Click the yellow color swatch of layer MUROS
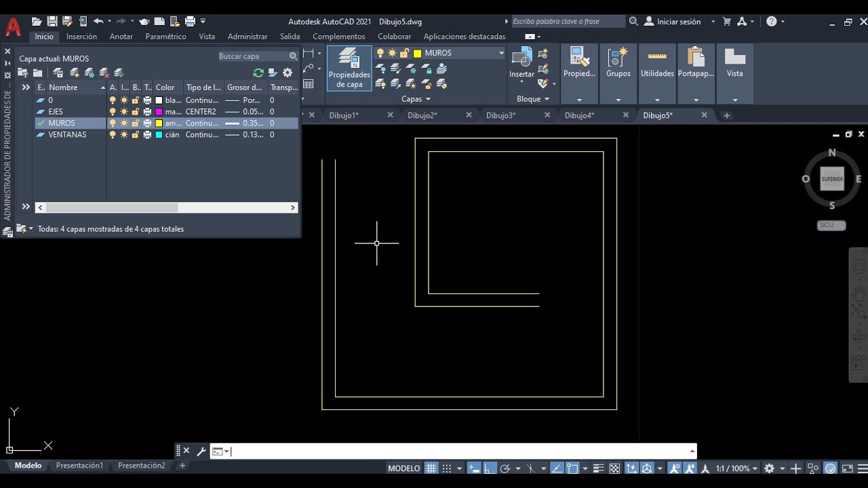 159,123
